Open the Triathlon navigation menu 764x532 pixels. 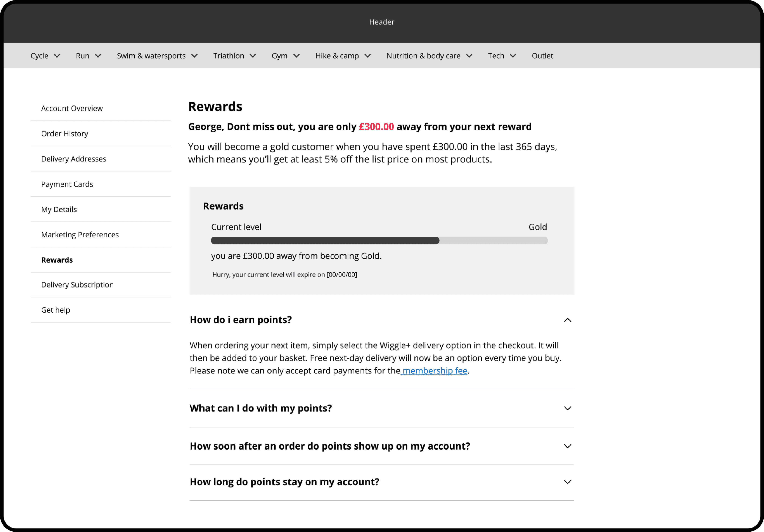click(x=229, y=56)
